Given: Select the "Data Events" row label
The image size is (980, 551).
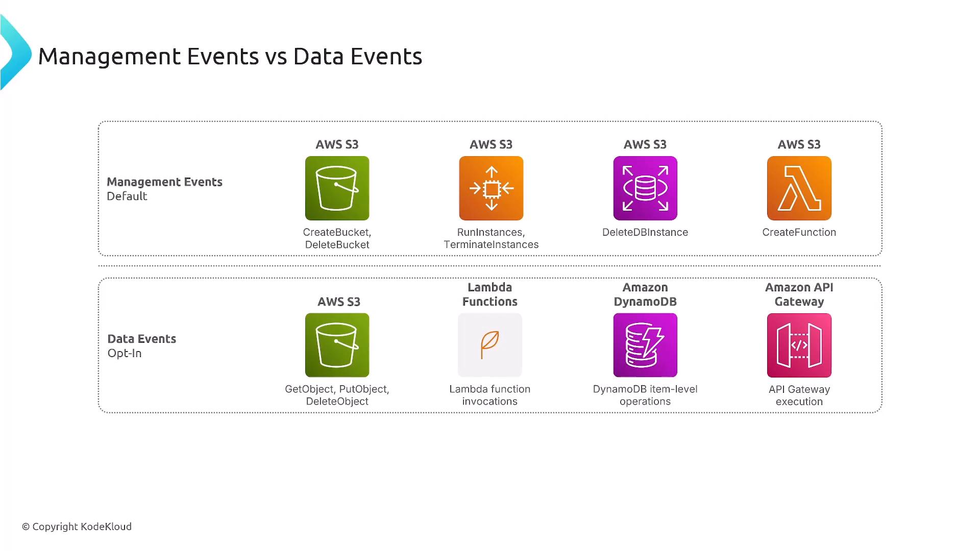Looking at the screenshot, I should [141, 339].
